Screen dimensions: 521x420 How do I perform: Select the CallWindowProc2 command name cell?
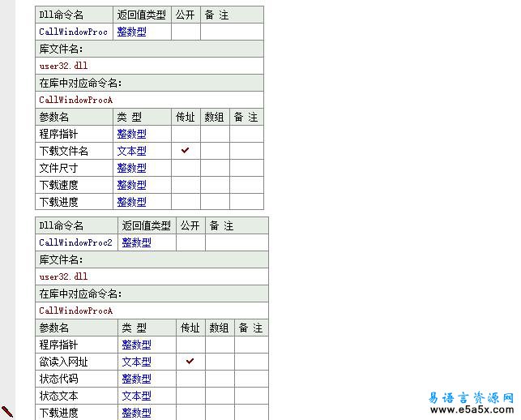tap(76, 242)
